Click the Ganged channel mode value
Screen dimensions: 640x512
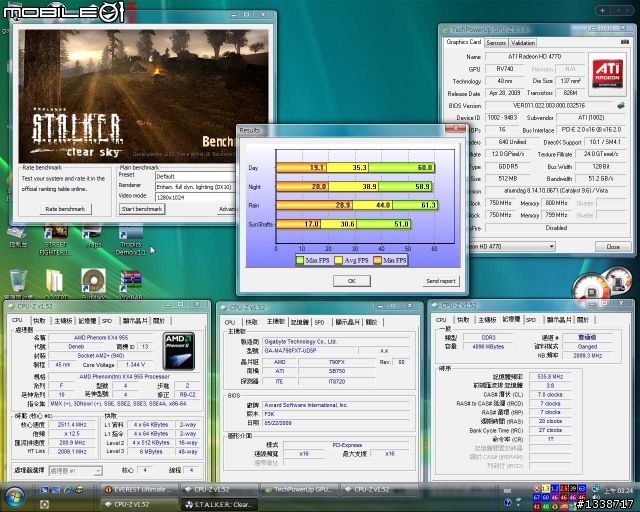point(587,347)
